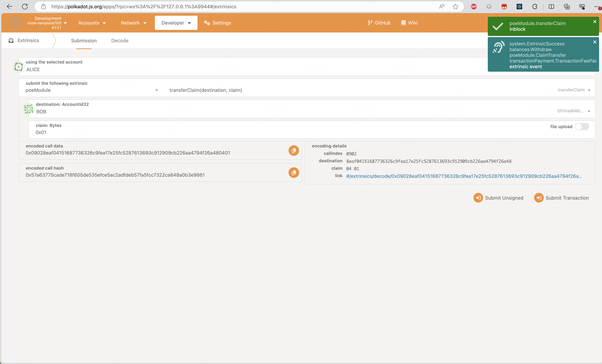Toggle the file upload switch
The height and width of the screenshot is (364, 602).
tap(582, 126)
